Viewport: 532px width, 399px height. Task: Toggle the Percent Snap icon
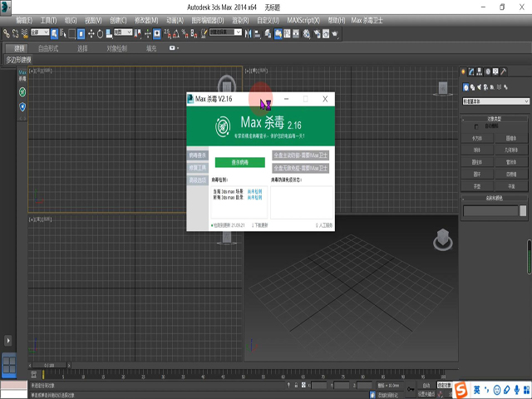point(185,33)
